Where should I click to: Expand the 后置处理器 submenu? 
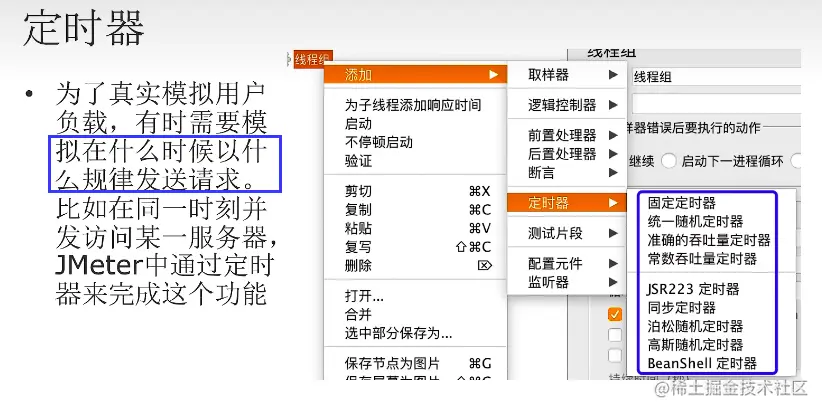pyautogui.click(x=567, y=154)
